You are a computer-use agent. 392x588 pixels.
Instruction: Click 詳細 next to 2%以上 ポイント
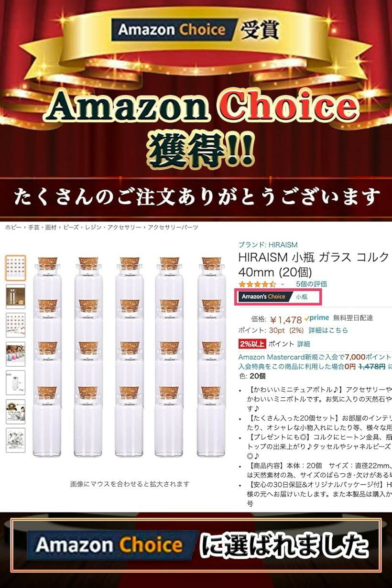[304, 344]
